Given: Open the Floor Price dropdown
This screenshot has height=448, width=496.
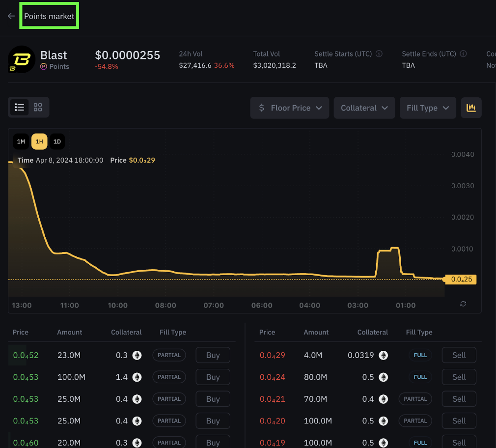Looking at the screenshot, I should coord(289,108).
